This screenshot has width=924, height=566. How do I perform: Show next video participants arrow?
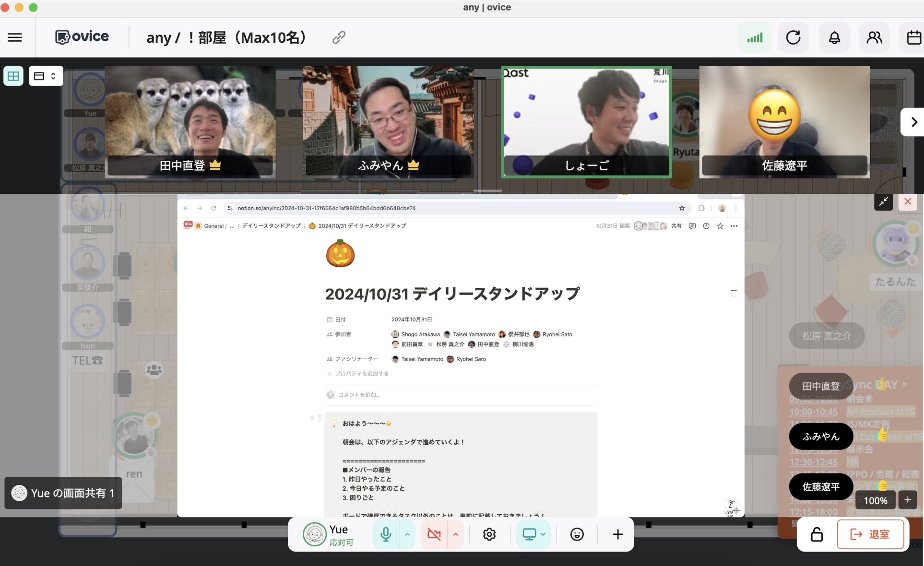point(914,122)
